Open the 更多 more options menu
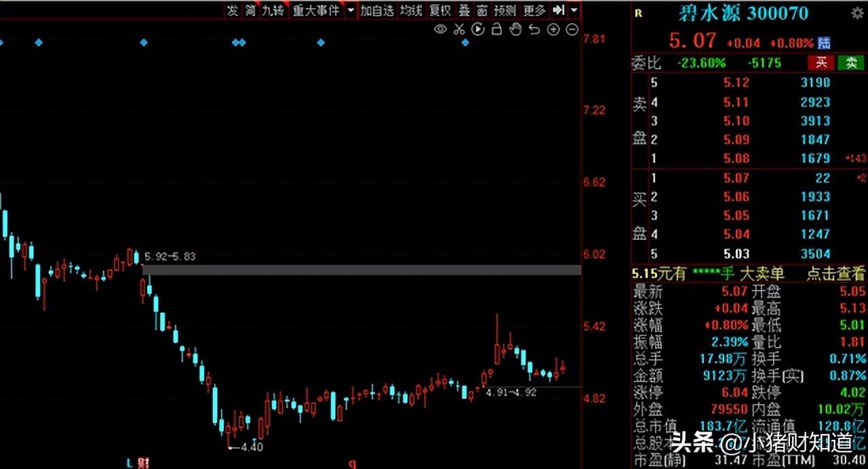868x469 pixels. 533,11
